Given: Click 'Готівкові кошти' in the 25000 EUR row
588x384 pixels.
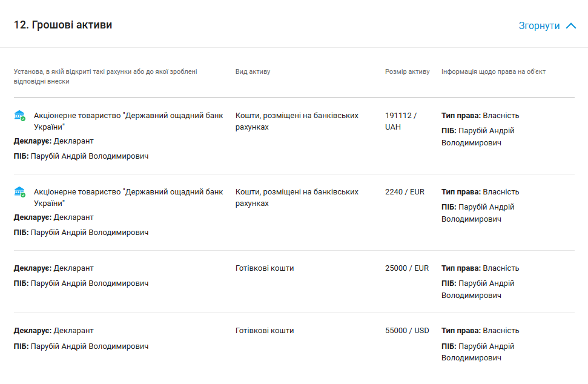Looking at the screenshot, I should pos(265,268).
